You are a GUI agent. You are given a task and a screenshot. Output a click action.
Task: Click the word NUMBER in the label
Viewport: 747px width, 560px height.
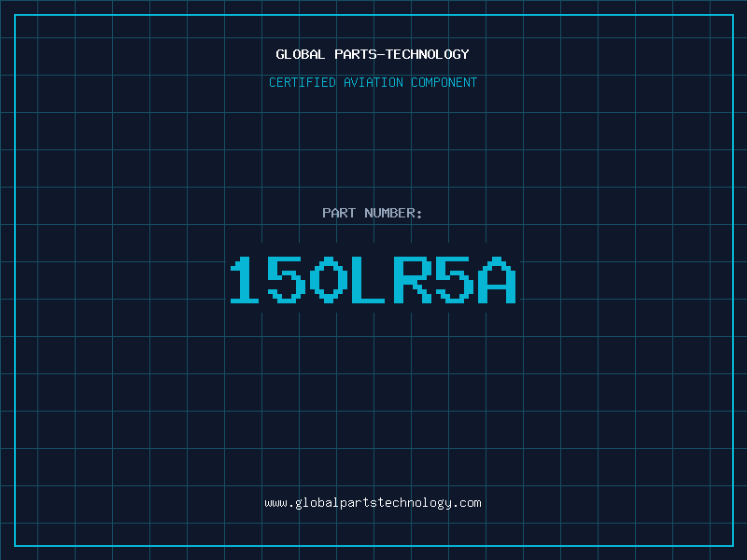[389, 213]
